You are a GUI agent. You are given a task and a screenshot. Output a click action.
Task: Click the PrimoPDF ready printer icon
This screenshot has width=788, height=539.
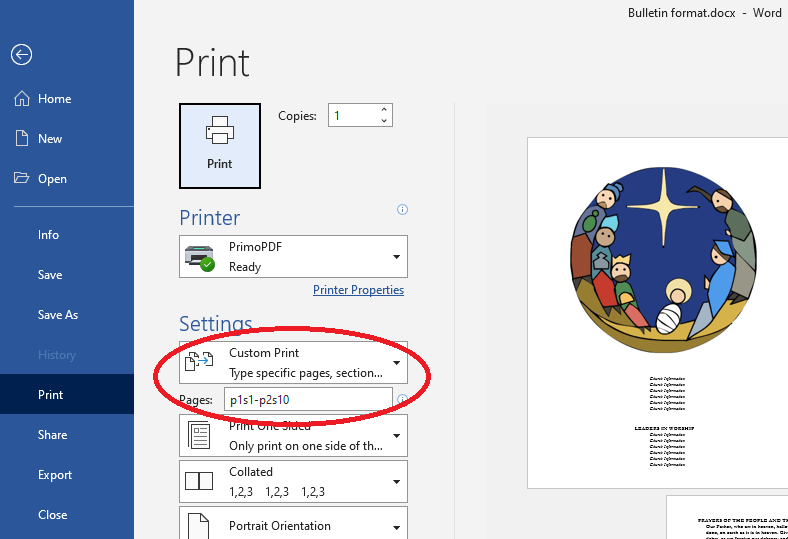coord(200,258)
